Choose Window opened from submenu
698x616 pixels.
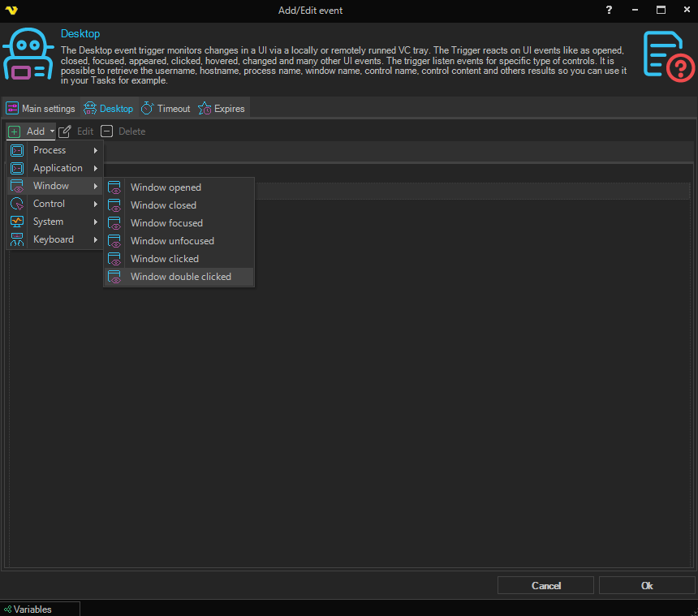[x=179, y=187]
